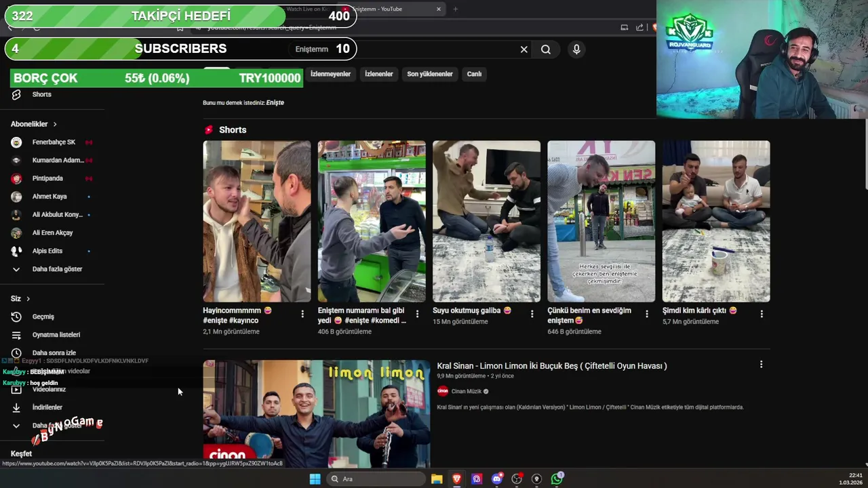The width and height of the screenshot is (868, 488).
Task: Open the Cinan Müzik channel avatar
Action: click(443, 391)
